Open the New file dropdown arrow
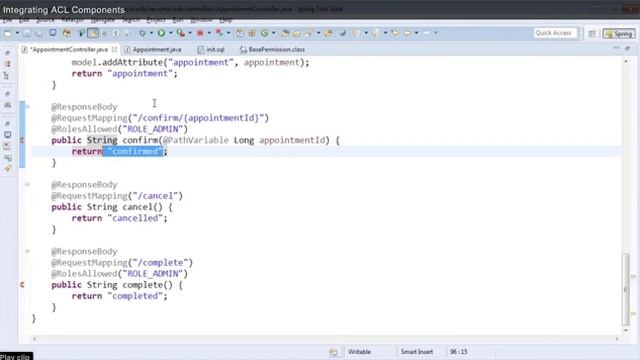This screenshot has height=360, width=640. click(17, 33)
